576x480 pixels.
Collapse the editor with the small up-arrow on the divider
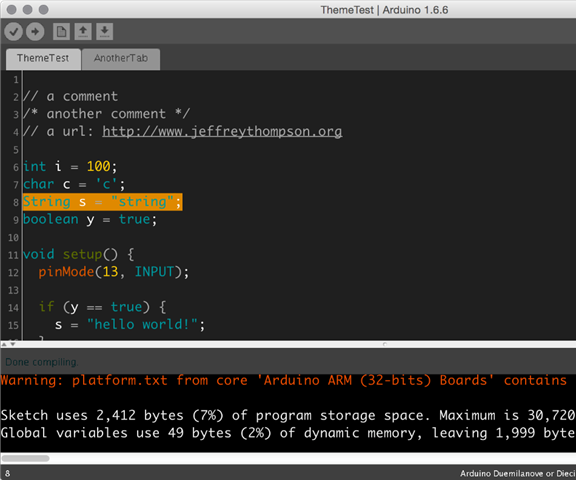click(4, 344)
